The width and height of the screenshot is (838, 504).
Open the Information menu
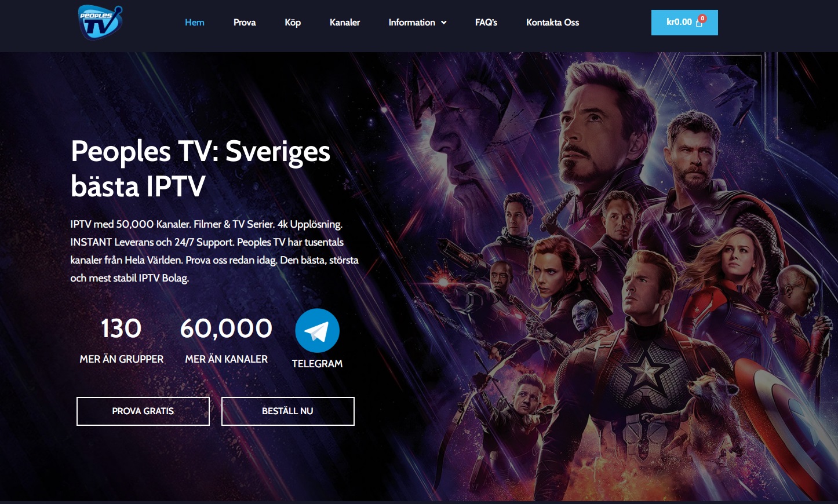417,23
